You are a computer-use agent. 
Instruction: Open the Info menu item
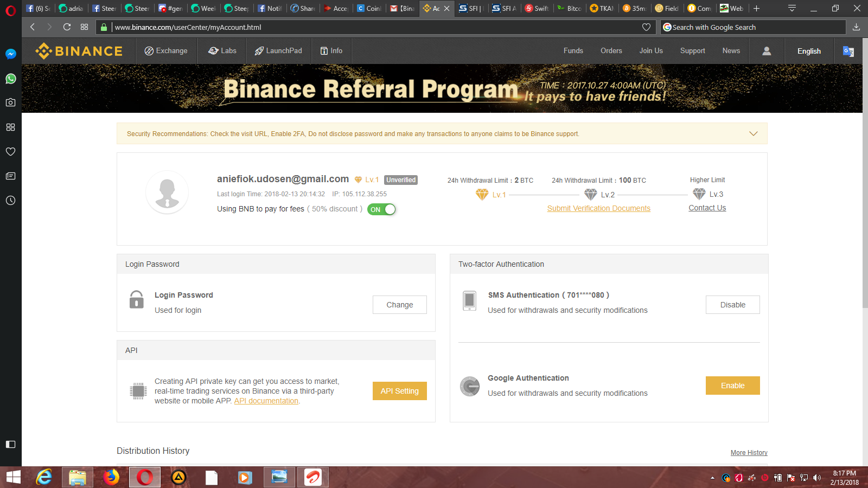(x=331, y=51)
